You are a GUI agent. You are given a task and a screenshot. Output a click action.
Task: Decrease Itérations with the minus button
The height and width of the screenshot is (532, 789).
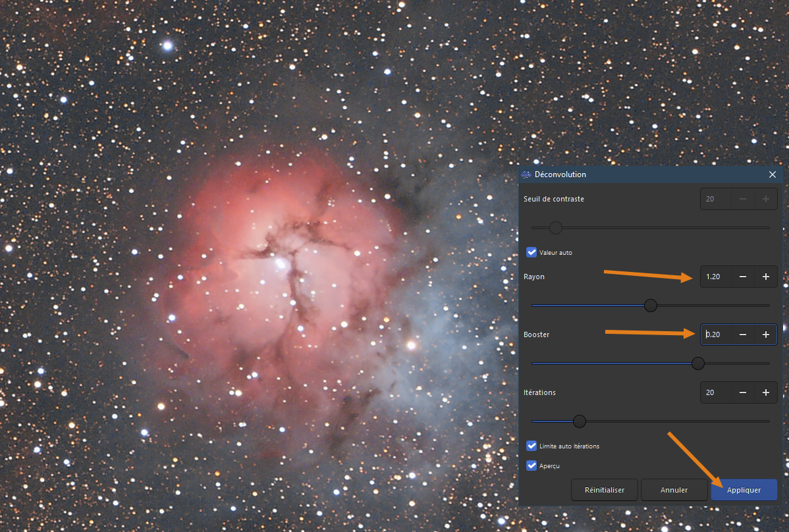point(743,392)
